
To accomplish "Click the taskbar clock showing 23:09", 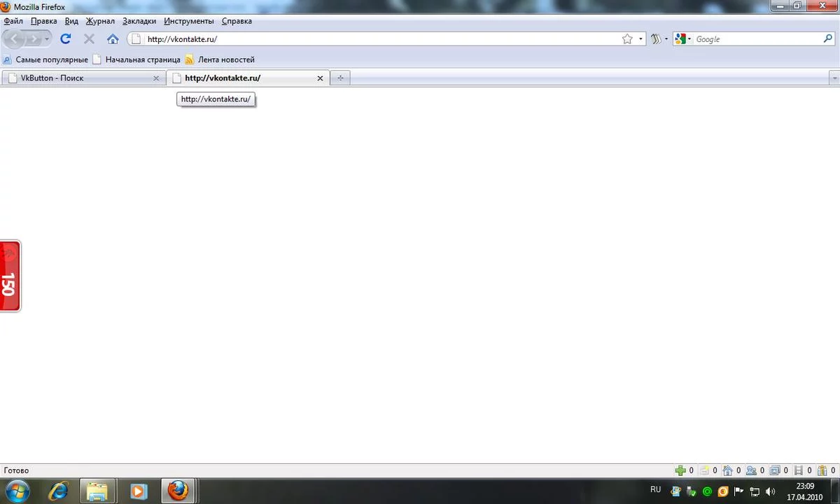I will pyautogui.click(x=805, y=491).
